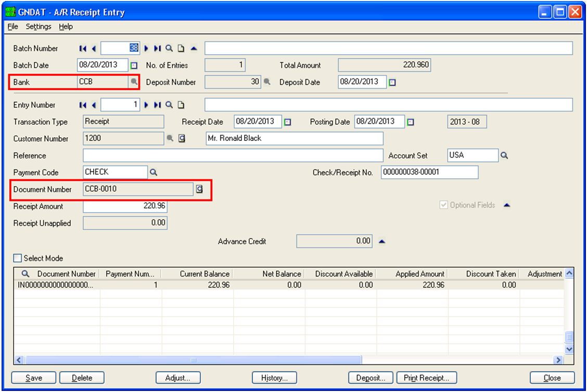
Task: Click the Payment Num column header
Action: 131,274
